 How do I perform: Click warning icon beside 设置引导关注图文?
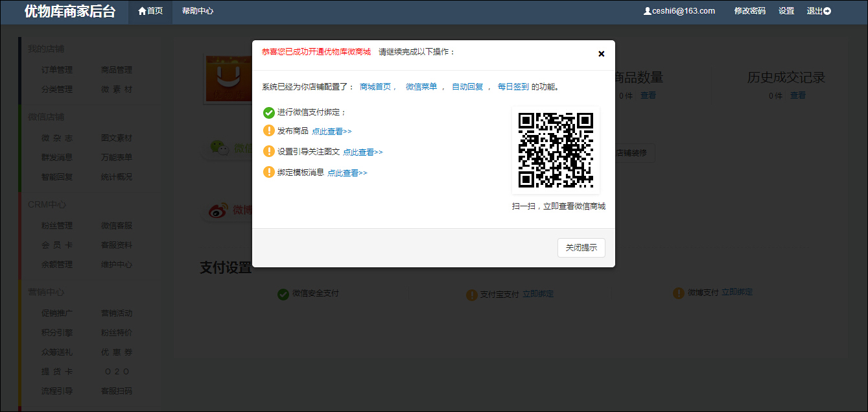pos(268,151)
